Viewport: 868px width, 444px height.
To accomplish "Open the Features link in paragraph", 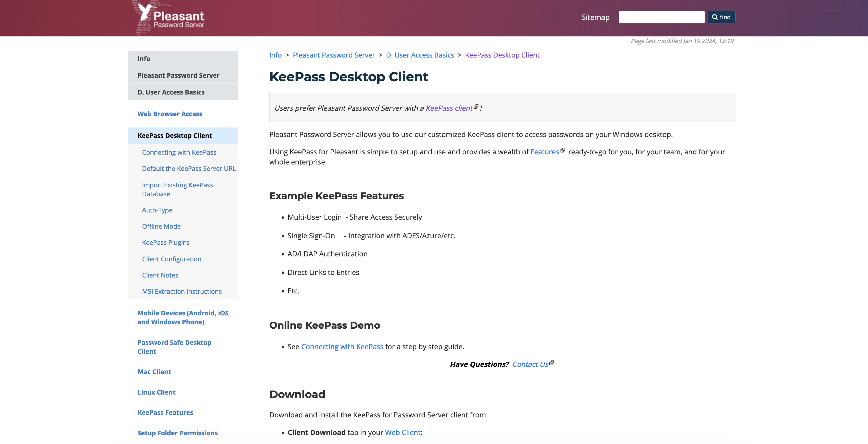I will [x=544, y=152].
